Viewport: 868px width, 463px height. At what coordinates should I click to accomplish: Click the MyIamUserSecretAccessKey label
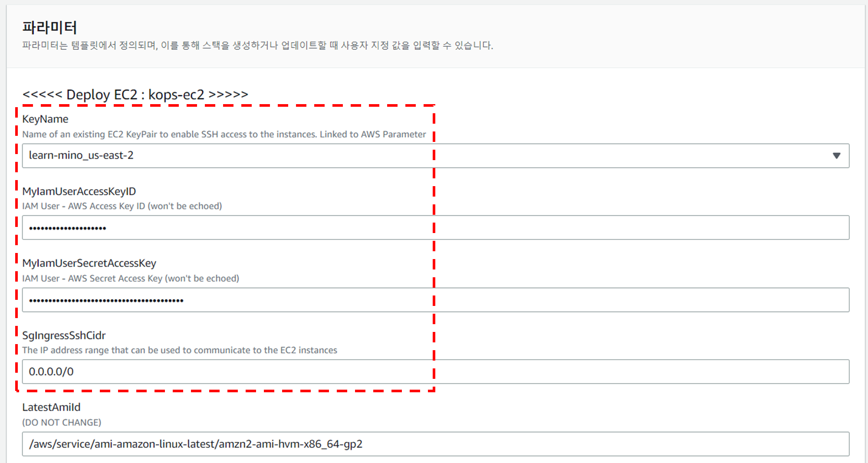click(x=89, y=263)
